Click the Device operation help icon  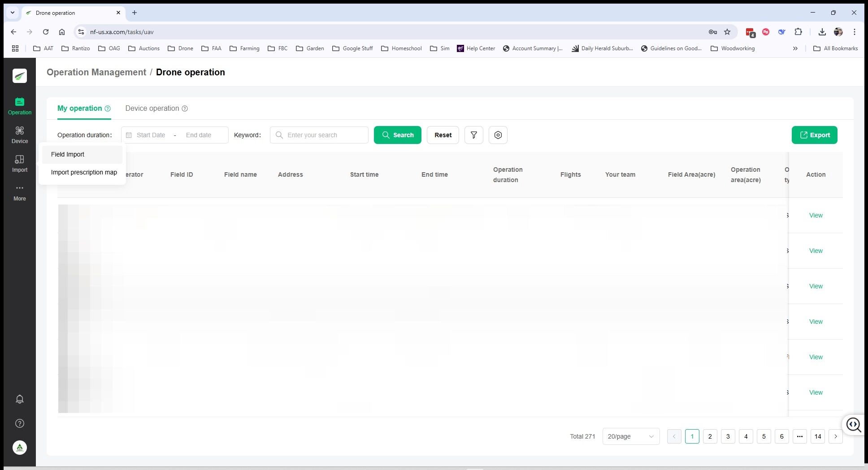(x=185, y=109)
